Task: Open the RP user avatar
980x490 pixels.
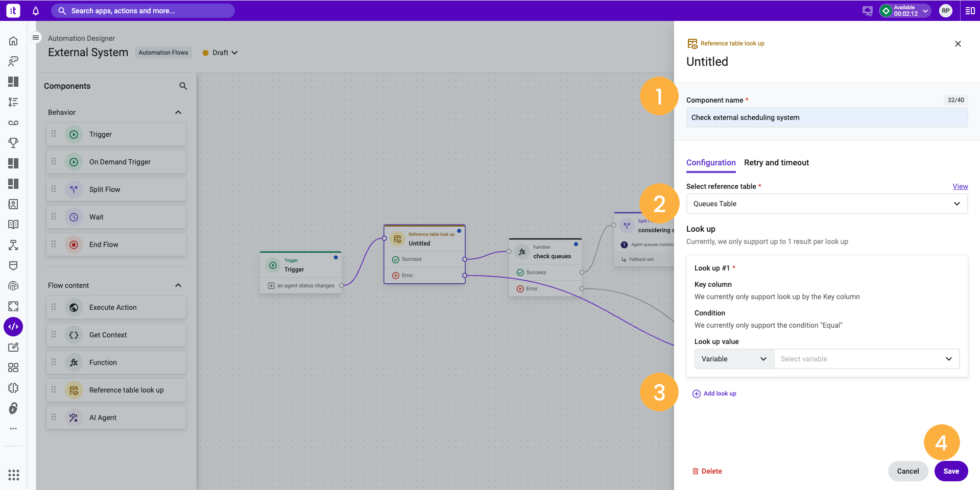Action: (x=946, y=11)
